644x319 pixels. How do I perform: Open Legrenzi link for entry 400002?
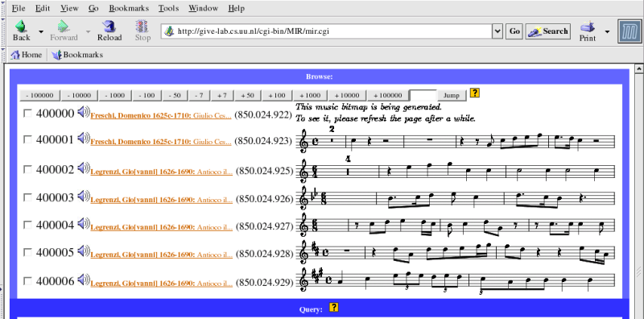point(162,172)
